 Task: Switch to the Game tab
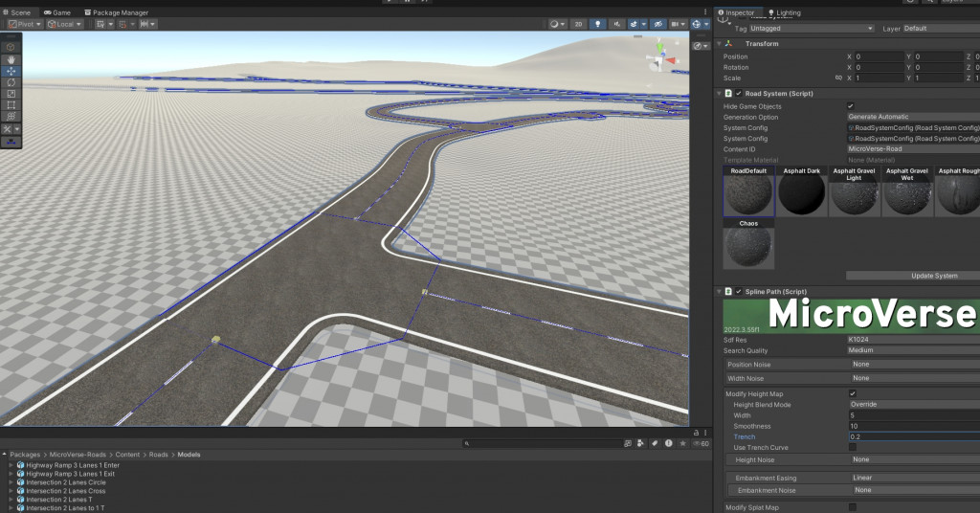click(x=57, y=12)
